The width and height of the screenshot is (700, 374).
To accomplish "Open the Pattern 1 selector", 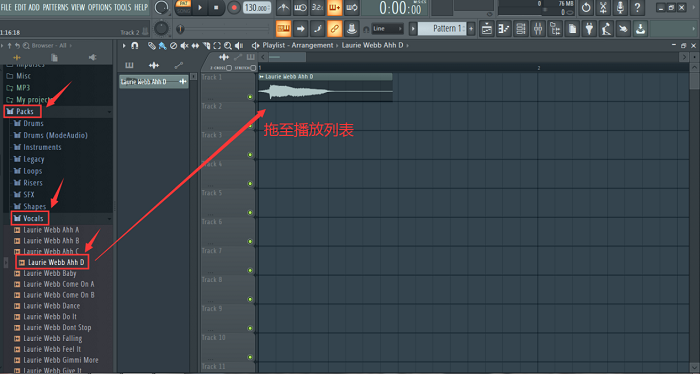I will [x=443, y=29].
